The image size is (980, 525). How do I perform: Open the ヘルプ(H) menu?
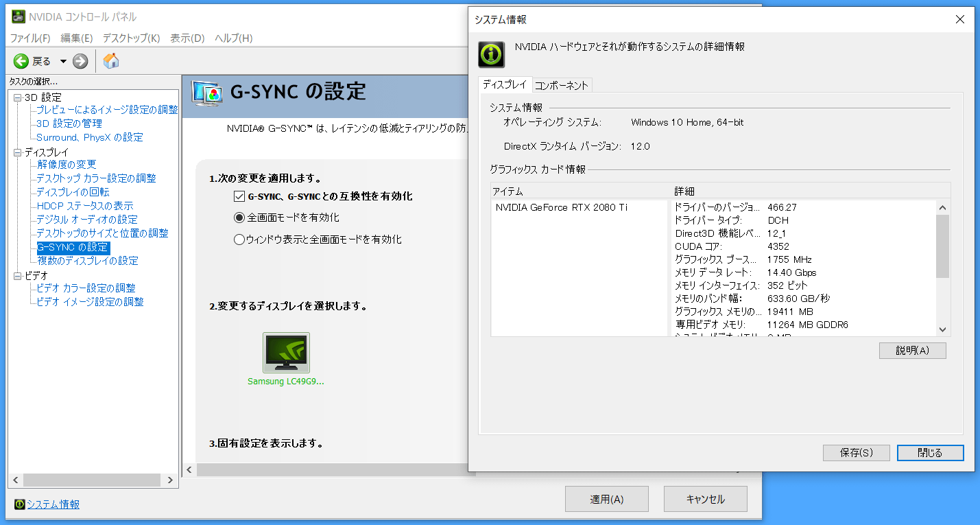click(233, 38)
